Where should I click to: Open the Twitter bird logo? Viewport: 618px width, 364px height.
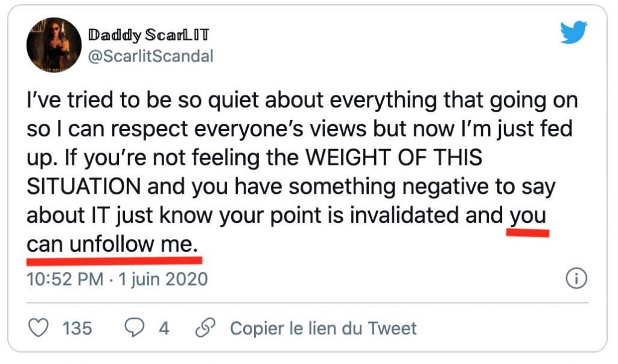click(x=574, y=32)
